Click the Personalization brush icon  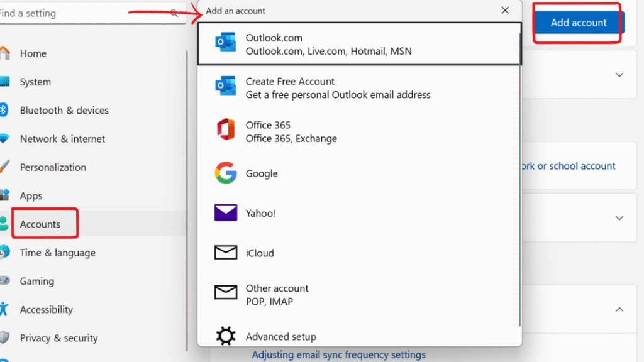coord(4,166)
